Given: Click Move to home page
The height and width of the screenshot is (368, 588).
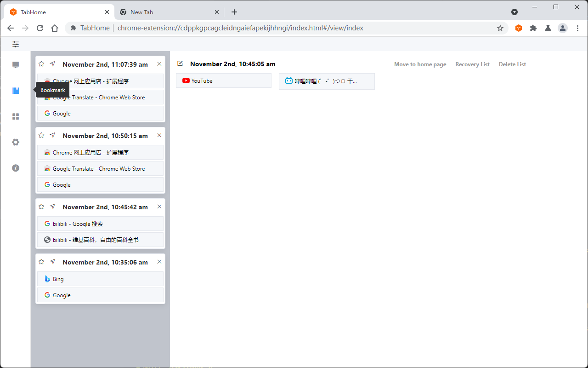Looking at the screenshot, I should [420, 64].
